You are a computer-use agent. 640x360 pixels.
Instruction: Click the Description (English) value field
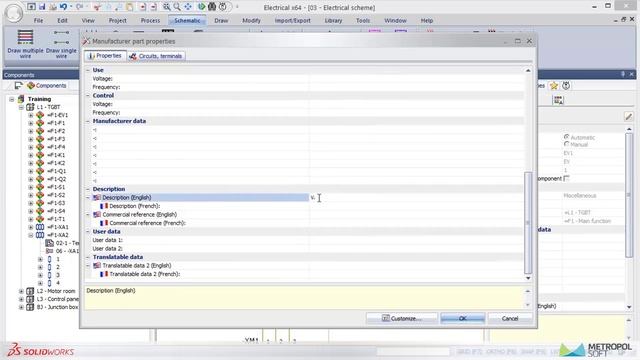(x=416, y=198)
